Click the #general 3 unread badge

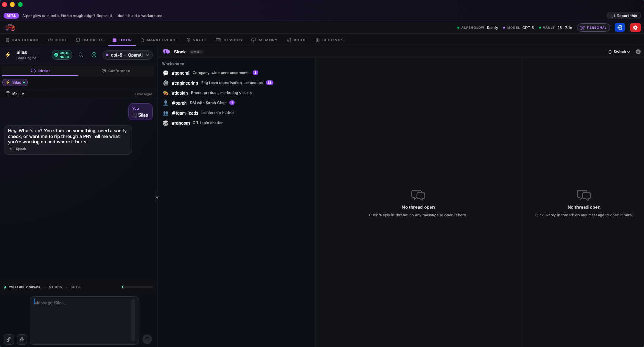[255, 73]
